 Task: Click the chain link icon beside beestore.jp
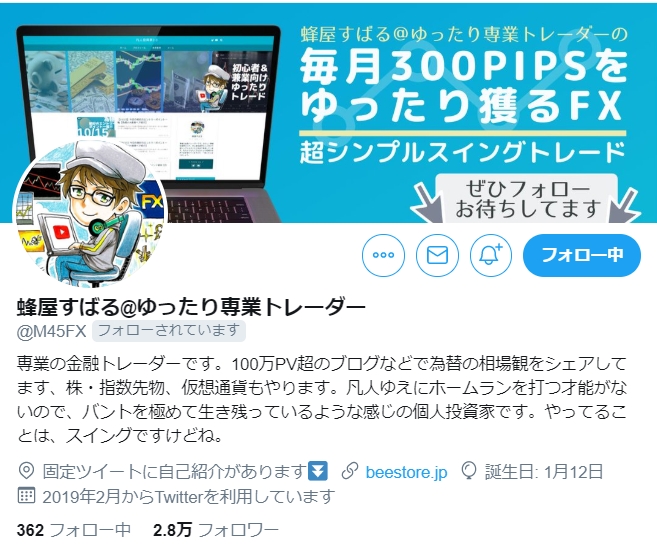[349, 471]
